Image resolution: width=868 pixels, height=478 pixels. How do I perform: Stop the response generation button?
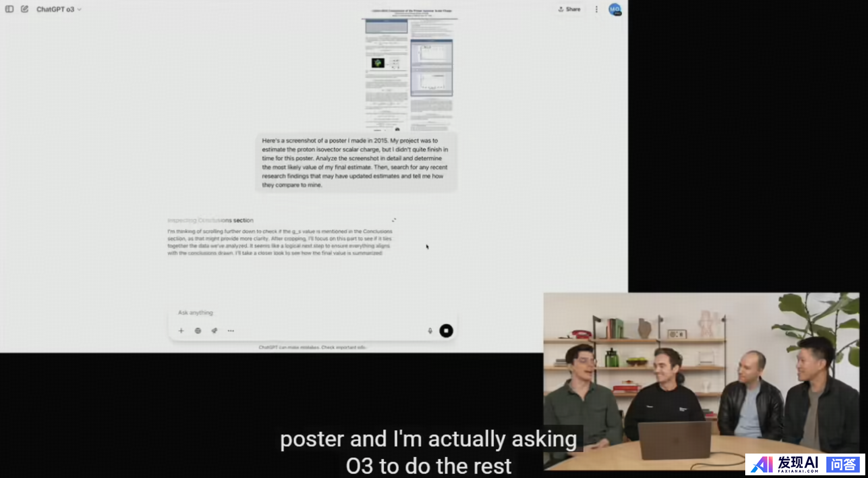(x=446, y=331)
